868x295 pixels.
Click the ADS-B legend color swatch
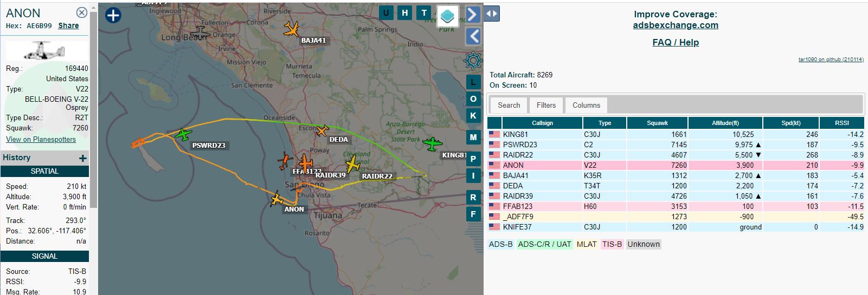[x=500, y=244]
